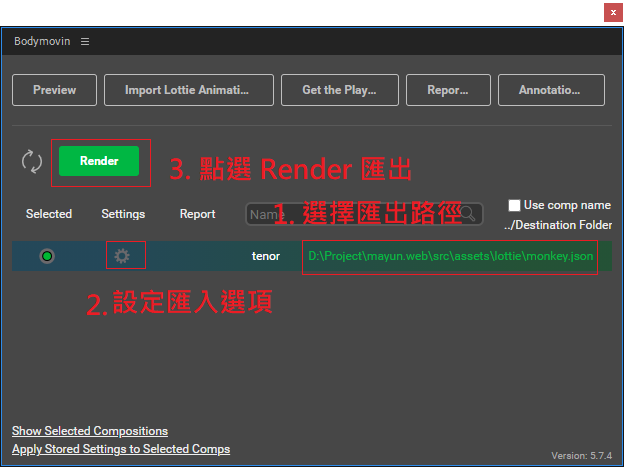This screenshot has width=626, height=471.
Task: Open the Annotations button
Action: click(551, 90)
